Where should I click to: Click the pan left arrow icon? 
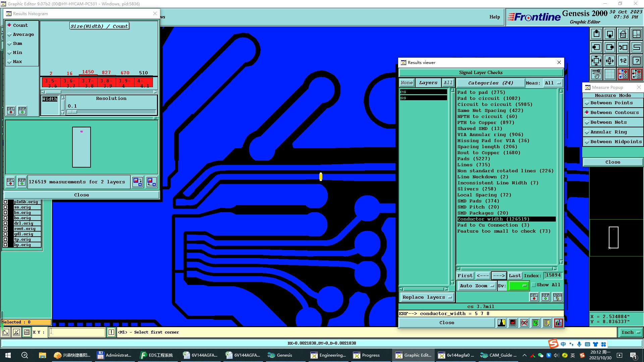click(x=596, y=47)
